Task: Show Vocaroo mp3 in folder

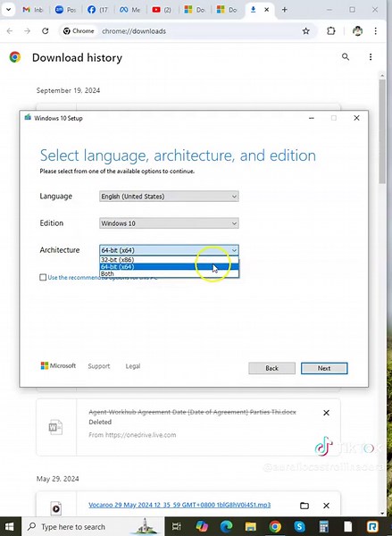Action: [x=304, y=506]
